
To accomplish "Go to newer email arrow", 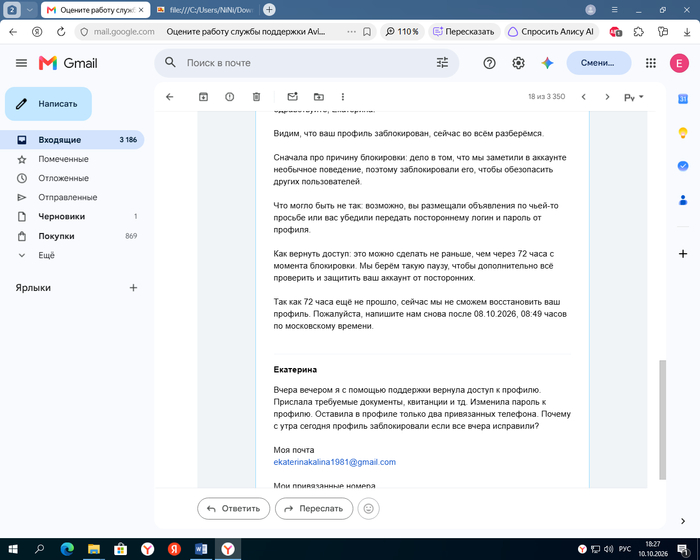I will [583, 97].
